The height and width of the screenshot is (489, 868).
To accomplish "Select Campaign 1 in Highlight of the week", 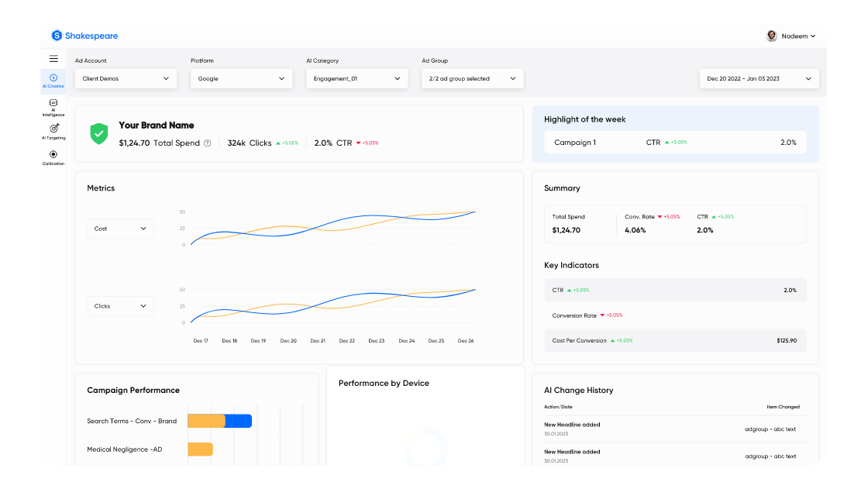I will (x=675, y=143).
